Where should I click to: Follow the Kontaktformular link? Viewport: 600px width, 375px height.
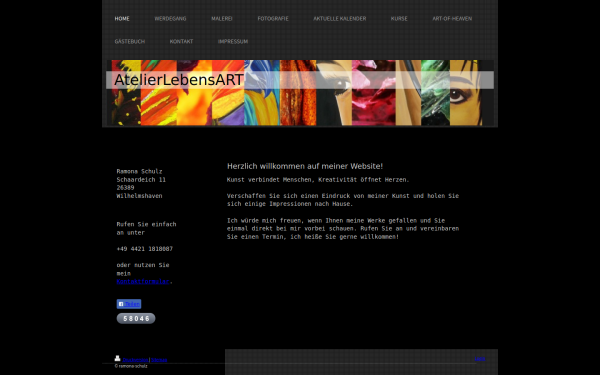(x=143, y=282)
